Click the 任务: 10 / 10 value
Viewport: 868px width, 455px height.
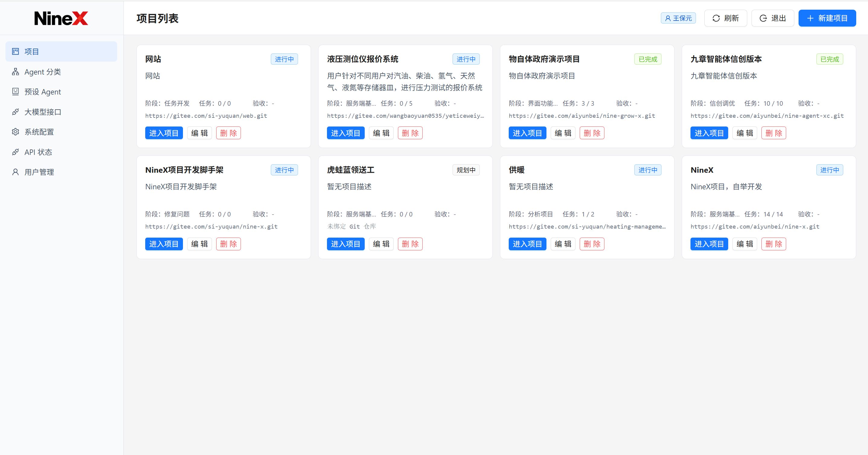(x=764, y=103)
